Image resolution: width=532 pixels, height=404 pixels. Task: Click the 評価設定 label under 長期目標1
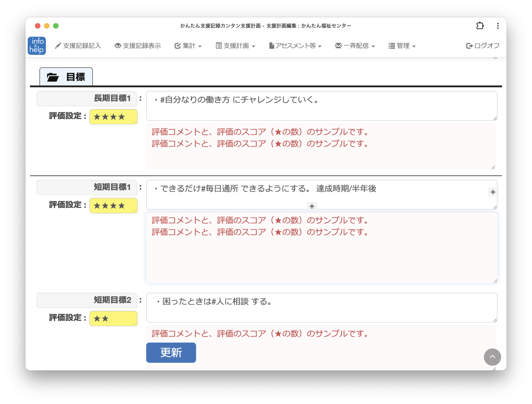point(68,116)
